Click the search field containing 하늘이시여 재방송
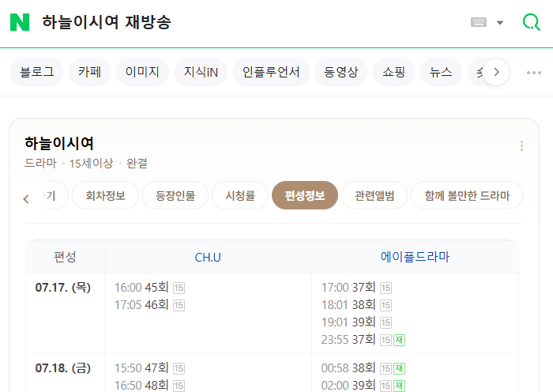Viewport: 553px width, 392px height. 246,22
